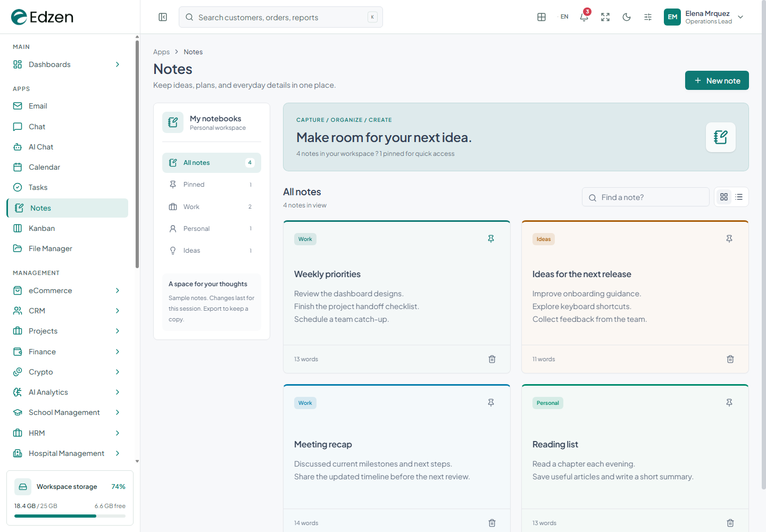
Task: Pin the Reading list note
Action: [x=729, y=403]
